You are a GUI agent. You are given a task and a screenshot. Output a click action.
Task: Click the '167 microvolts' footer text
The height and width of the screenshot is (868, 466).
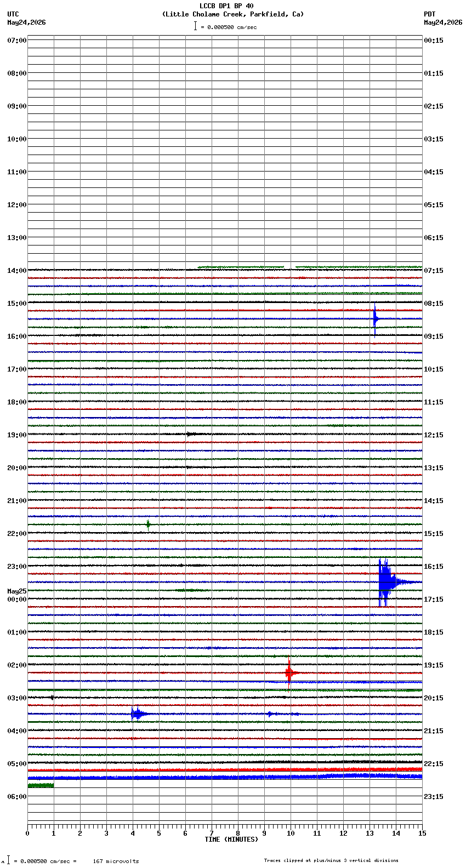point(116,861)
